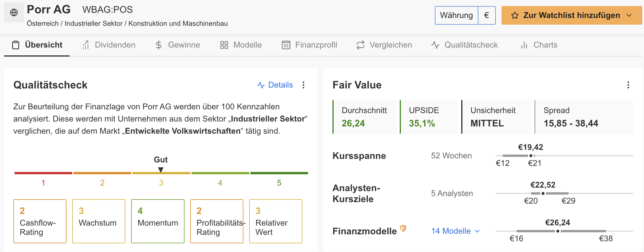Click the Österreich breadcrumb text
Screen dimensions: 644x252
pyautogui.click(x=43, y=23)
